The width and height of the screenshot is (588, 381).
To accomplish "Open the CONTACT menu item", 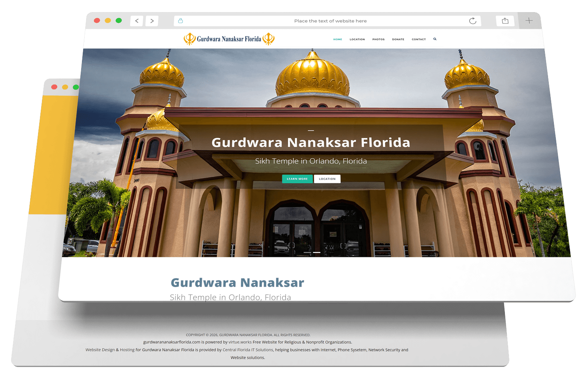I will click(419, 39).
